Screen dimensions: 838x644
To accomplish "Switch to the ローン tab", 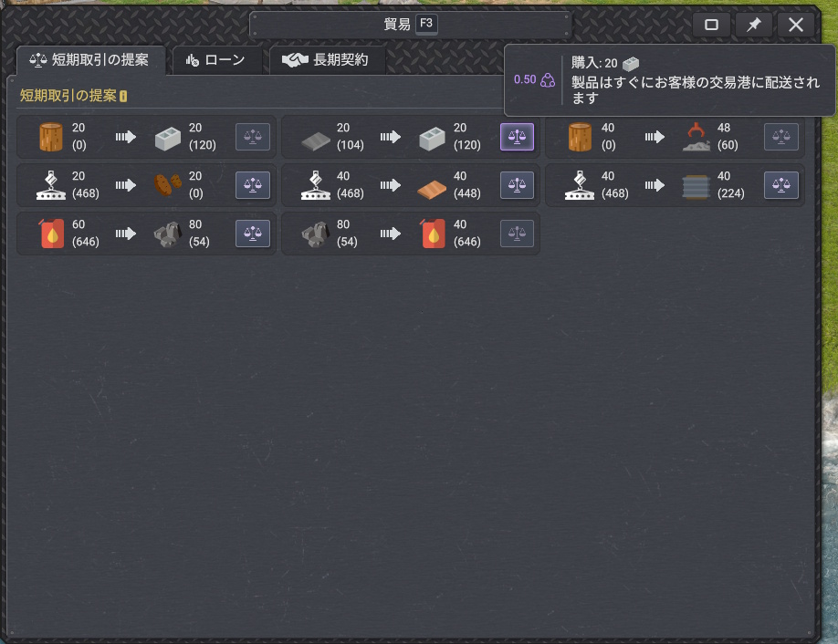I will click(x=215, y=60).
